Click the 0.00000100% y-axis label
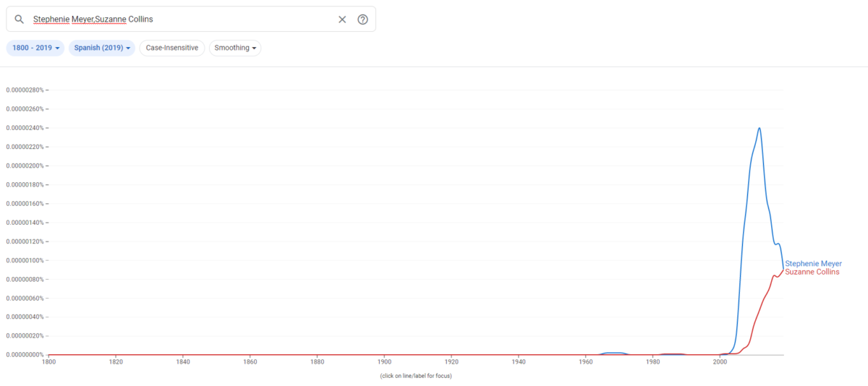868x386 pixels. point(25,260)
